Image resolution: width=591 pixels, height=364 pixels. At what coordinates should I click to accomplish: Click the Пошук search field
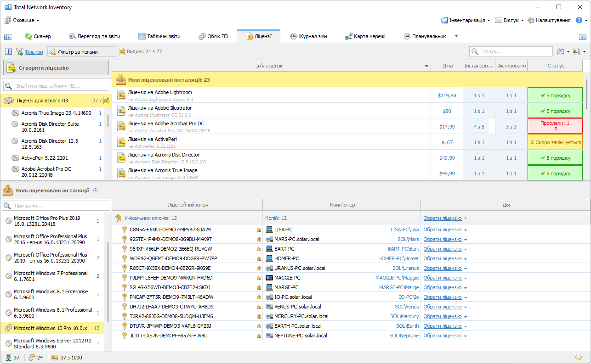coord(511,51)
